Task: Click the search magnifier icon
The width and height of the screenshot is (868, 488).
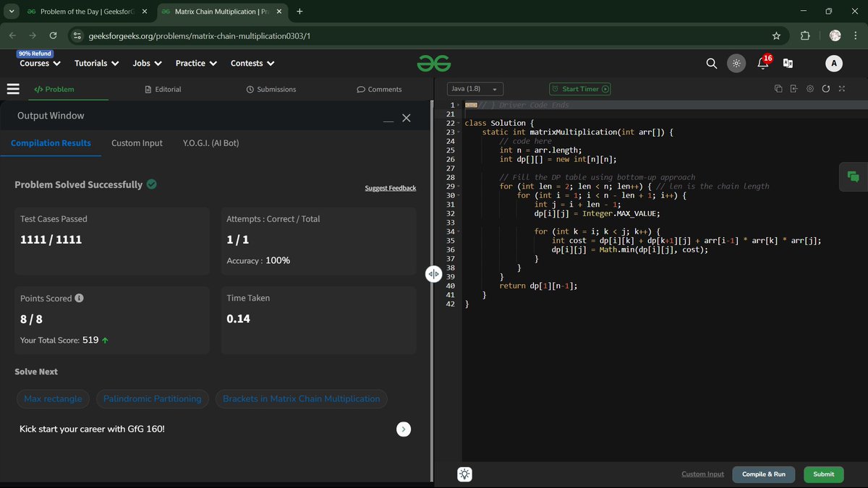Action: (712, 64)
